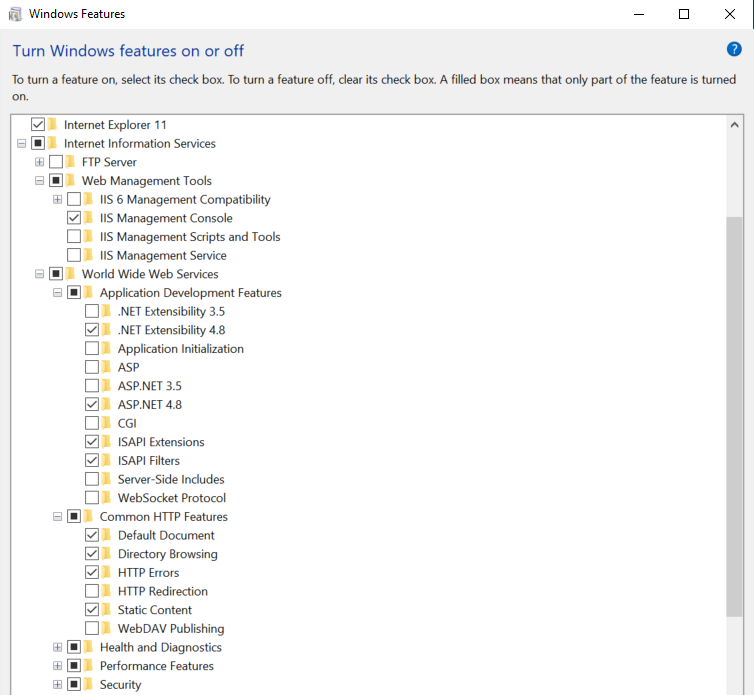This screenshot has width=754, height=695.
Task: Check IIS 6 Management Compatibility box
Action: coord(74,199)
